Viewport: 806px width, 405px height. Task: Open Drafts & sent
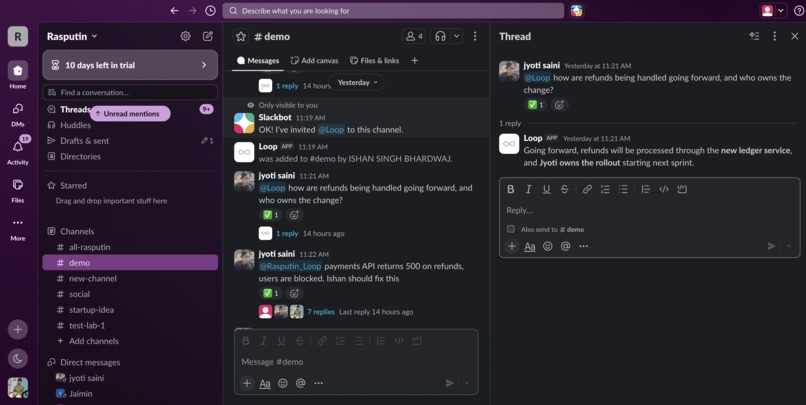tap(130, 140)
